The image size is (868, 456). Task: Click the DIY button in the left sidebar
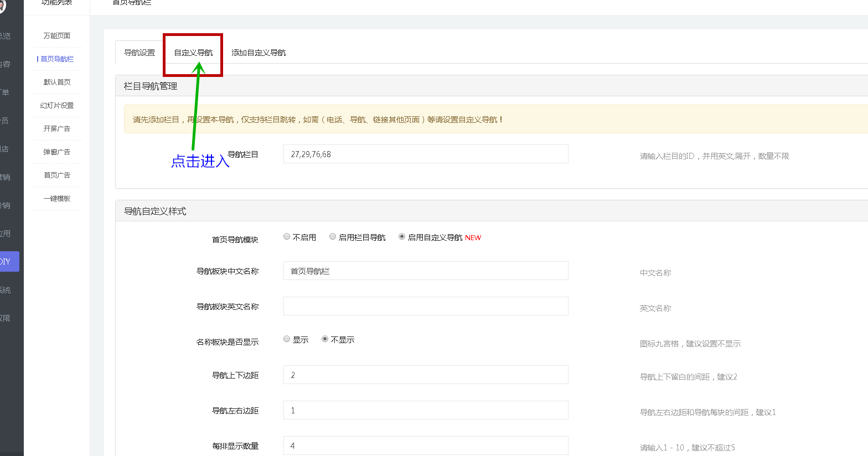point(9,262)
